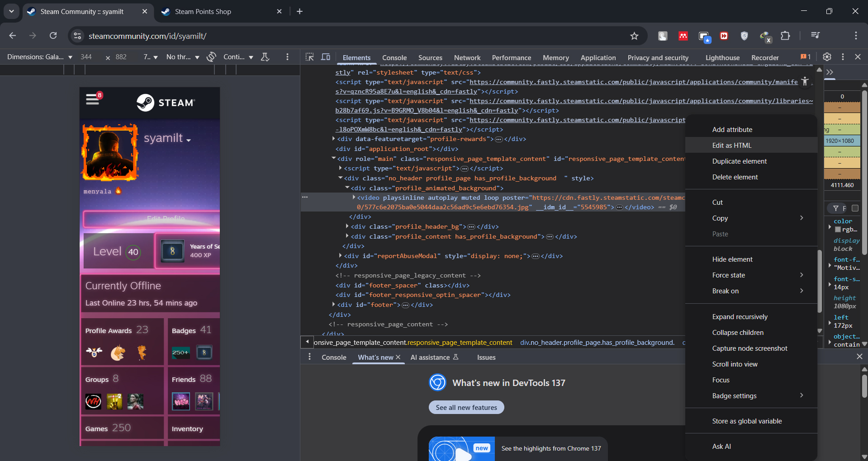Image resolution: width=868 pixels, height=461 pixels.
Task: Click the experimental flask icon in the device toolbar
Action: coord(265,57)
